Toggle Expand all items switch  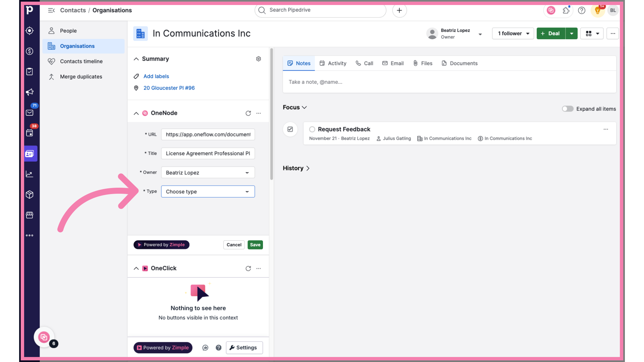(568, 109)
